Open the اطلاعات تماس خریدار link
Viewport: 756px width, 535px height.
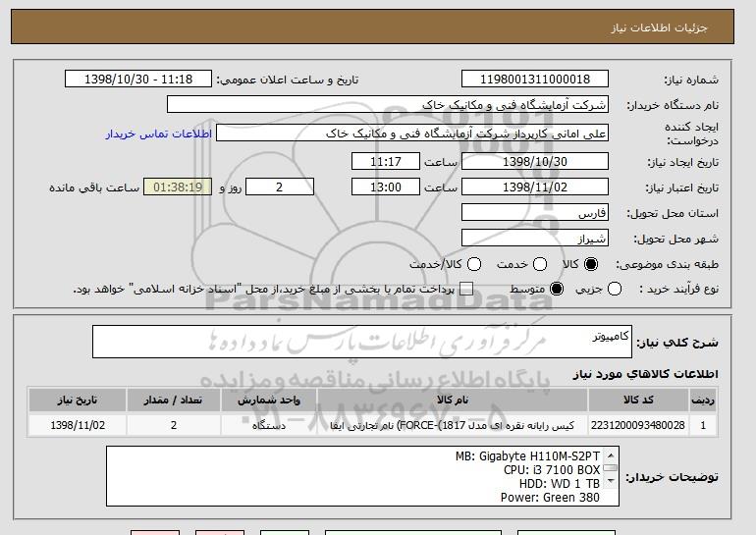tap(159, 134)
